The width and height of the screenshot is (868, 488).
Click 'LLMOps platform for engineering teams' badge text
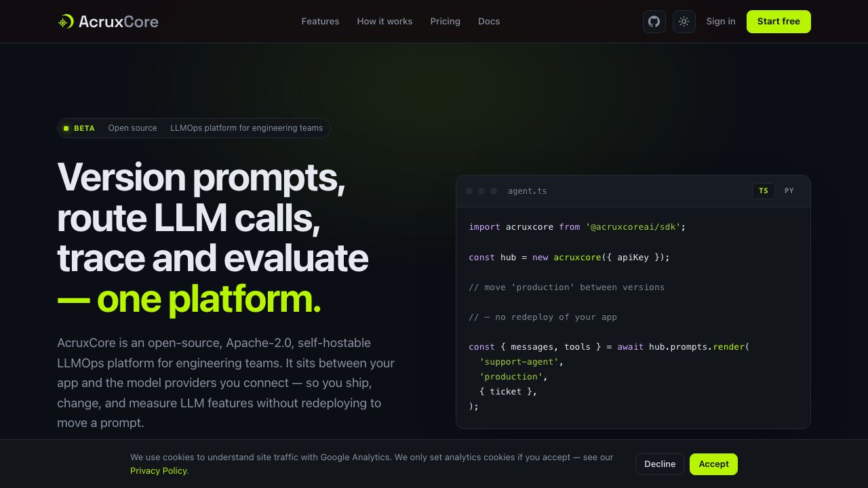point(246,128)
